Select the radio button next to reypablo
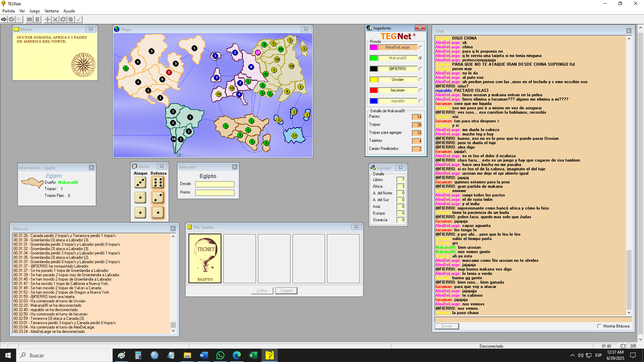This screenshot has height=362, width=644. [420, 101]
